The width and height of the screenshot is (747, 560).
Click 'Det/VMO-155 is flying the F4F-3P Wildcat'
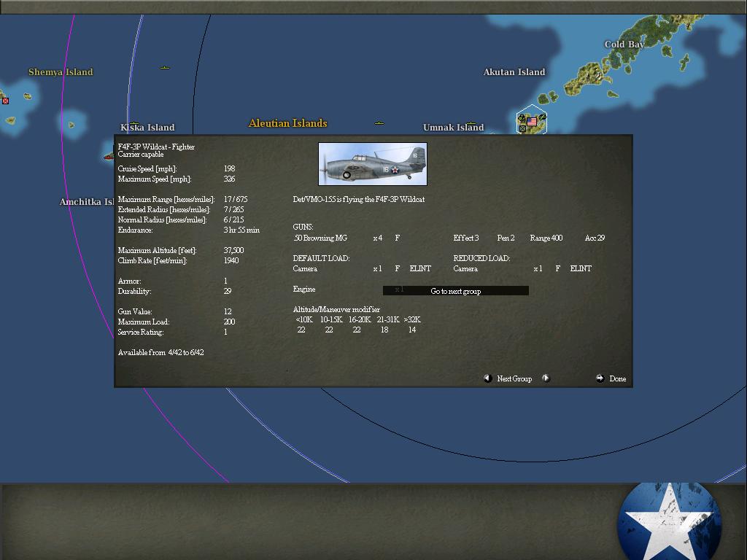coord(359,200)
